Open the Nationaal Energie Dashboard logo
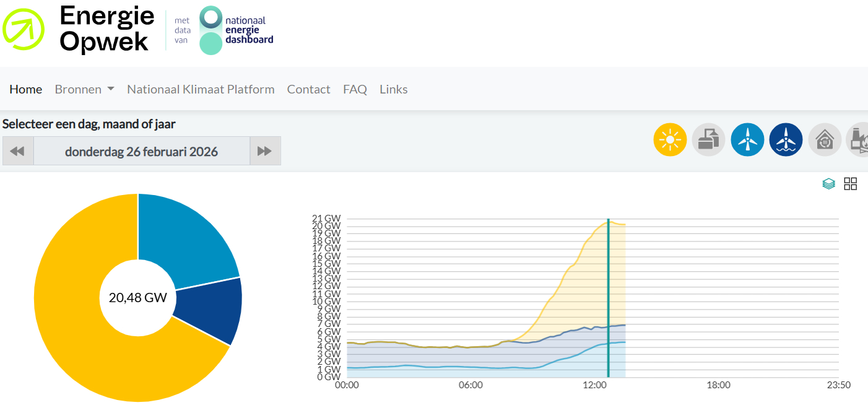868x413 pixels. [x=237, y=30]
